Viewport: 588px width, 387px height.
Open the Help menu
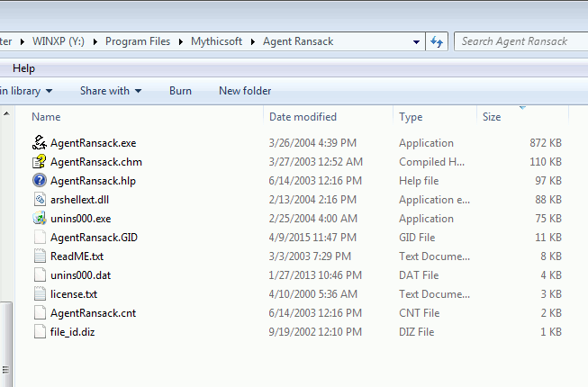pos(23,68)
